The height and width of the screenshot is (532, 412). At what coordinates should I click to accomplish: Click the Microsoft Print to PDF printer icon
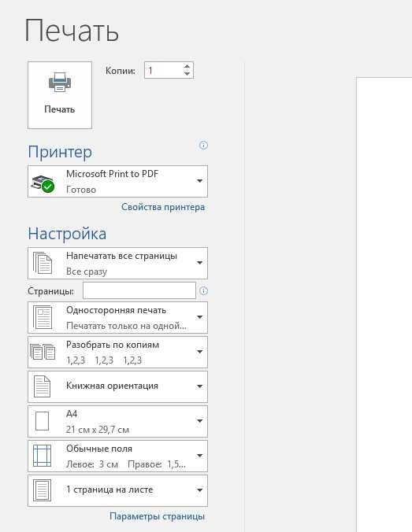[x=43, y=183]
